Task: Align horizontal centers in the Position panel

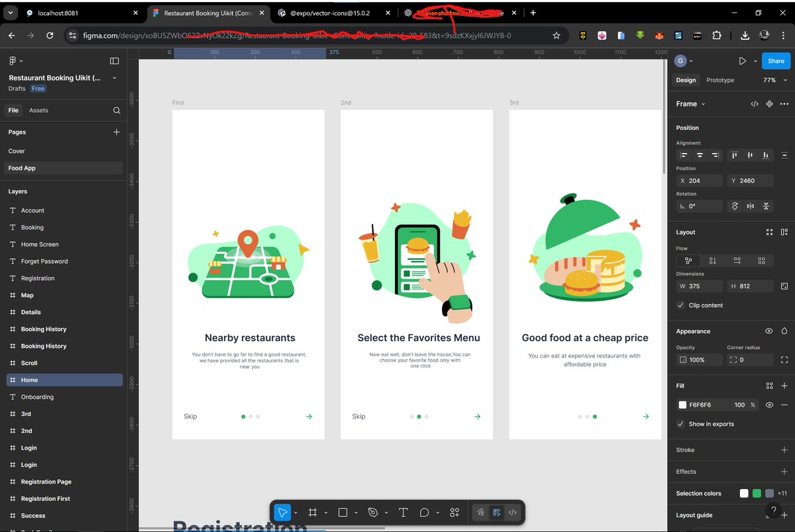Action: (700, 155)
